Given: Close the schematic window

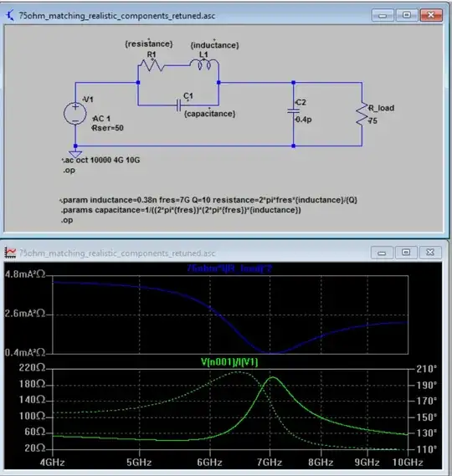Looking at the screenshot, I should tap(431, 15).
